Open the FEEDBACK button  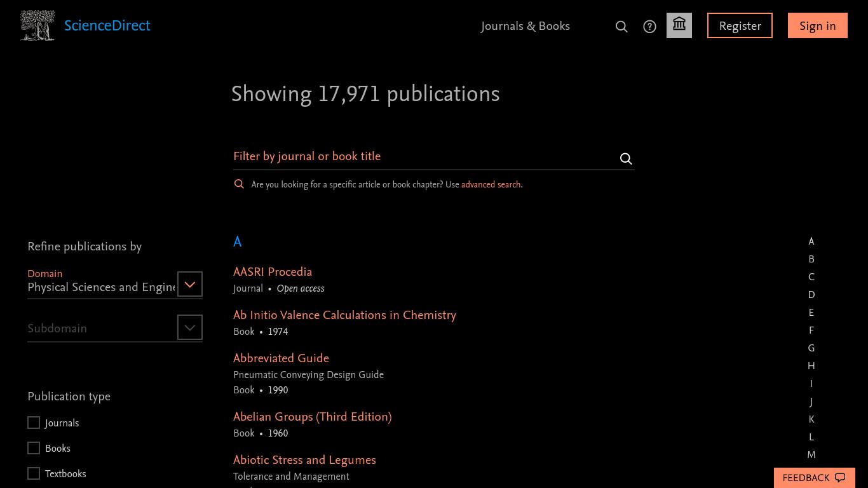(814, 478)
